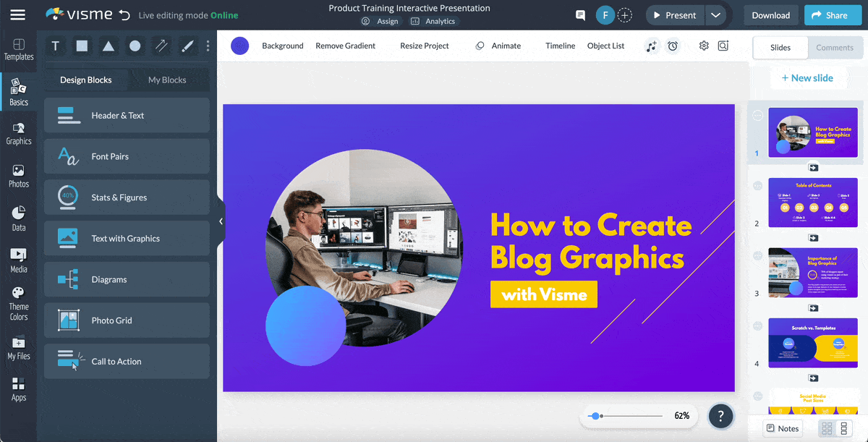
Task: Switch to the My Blocks tab
Action: [169, 80]
